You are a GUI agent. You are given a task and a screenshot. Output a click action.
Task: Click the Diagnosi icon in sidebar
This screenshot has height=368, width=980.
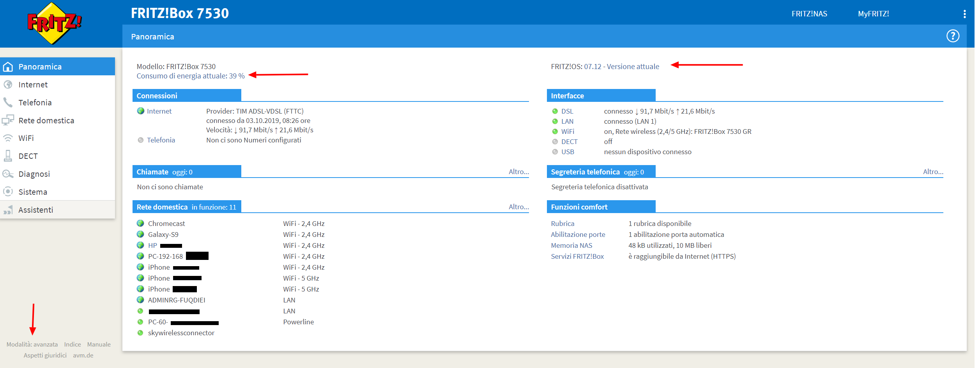coord(8,174)
